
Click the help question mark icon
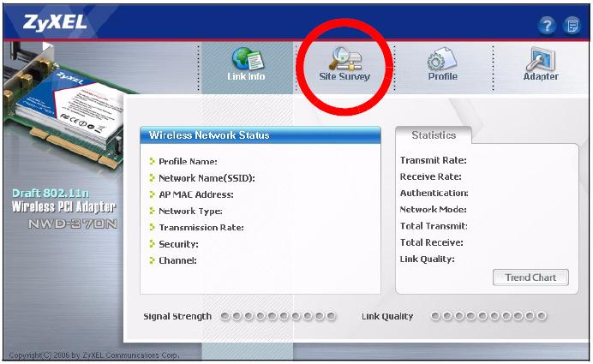[547, 26]
